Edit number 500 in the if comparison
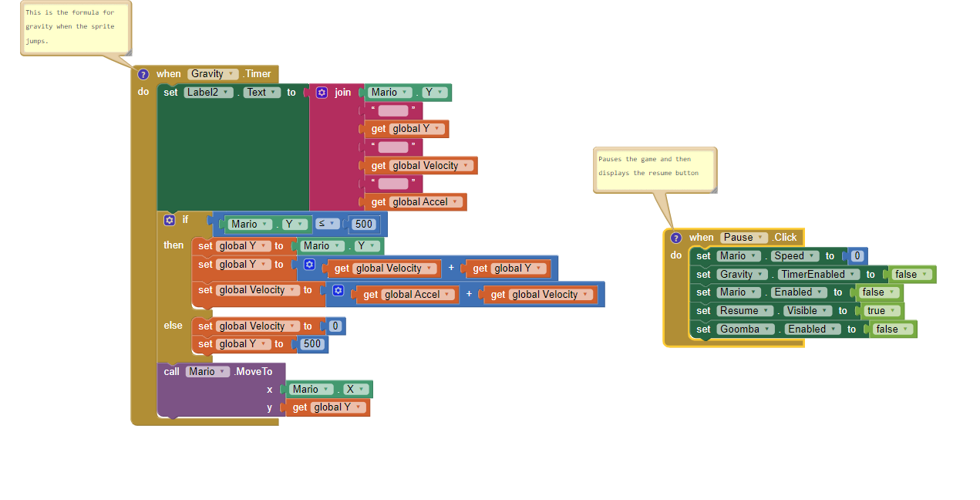Image resolution: width=980 pixels, height=500 pixels. [x=363, y=225]
